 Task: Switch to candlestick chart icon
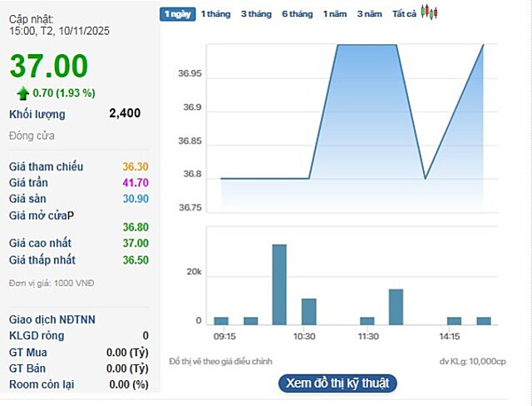coord(429,12)
